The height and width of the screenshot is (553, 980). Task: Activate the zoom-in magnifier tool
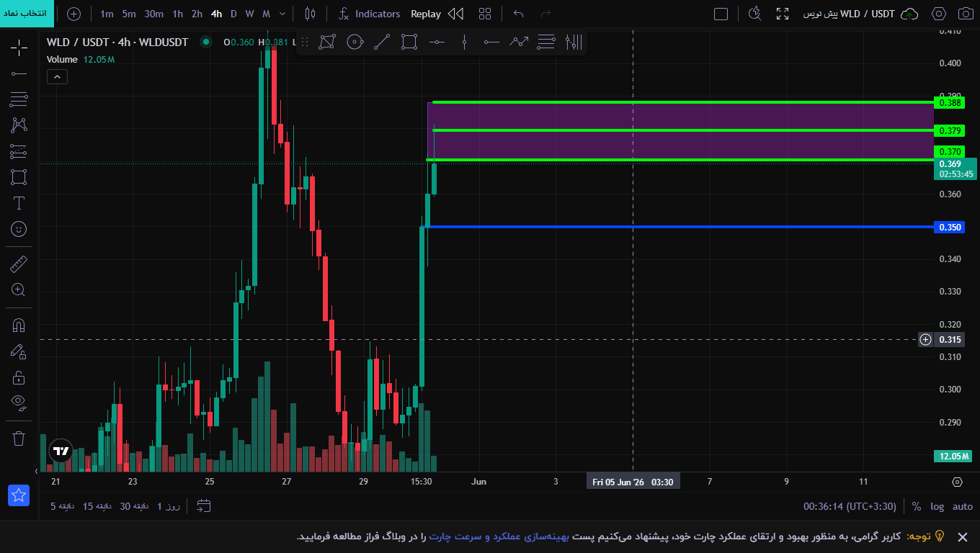click(x=19, y=290)
